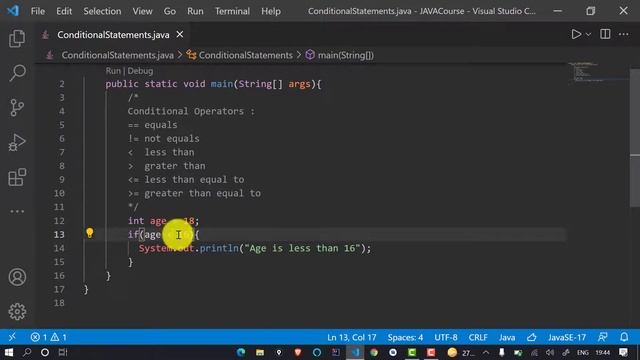This screenshot has height=360, width=640.
Task: Open the errors and warnings problems indicator
Action: tap(48, 338)
